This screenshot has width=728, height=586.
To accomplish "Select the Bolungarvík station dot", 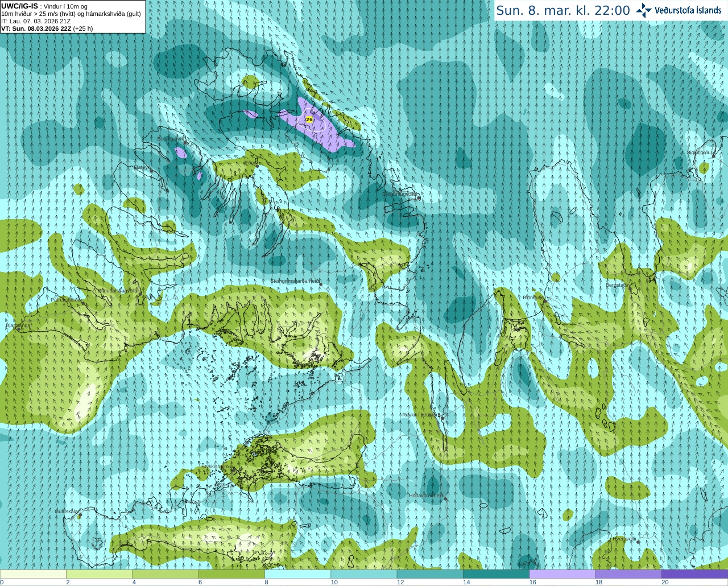I will 185,143.
